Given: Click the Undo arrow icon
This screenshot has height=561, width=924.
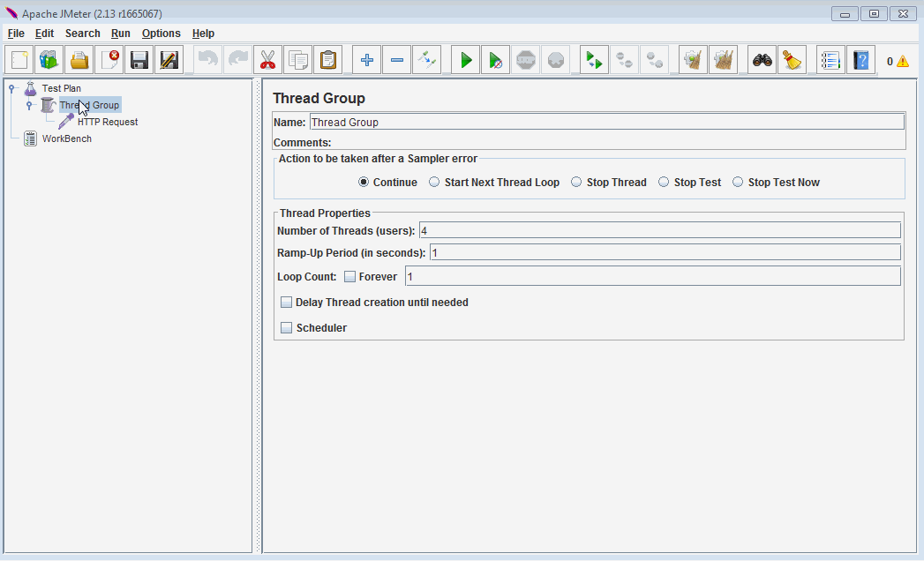Looking at the screenshot, I should [208, 60].
